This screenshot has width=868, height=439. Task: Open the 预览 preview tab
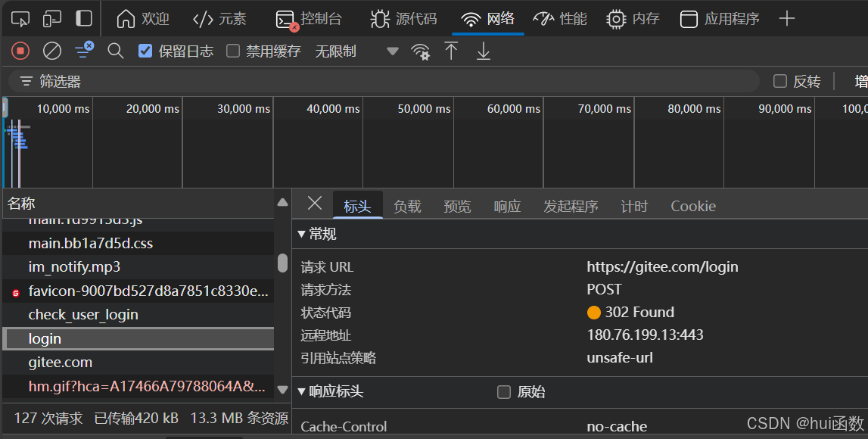point(457,207)
